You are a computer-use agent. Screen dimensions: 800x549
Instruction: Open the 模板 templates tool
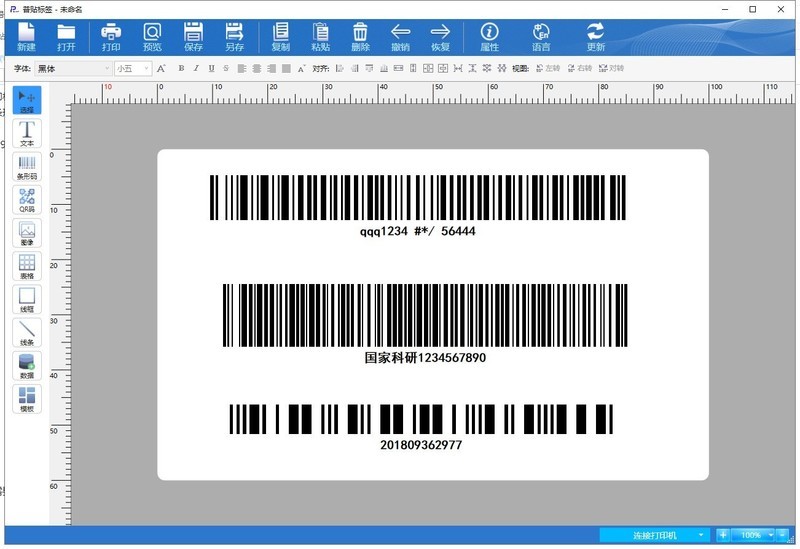pos(27,398)
